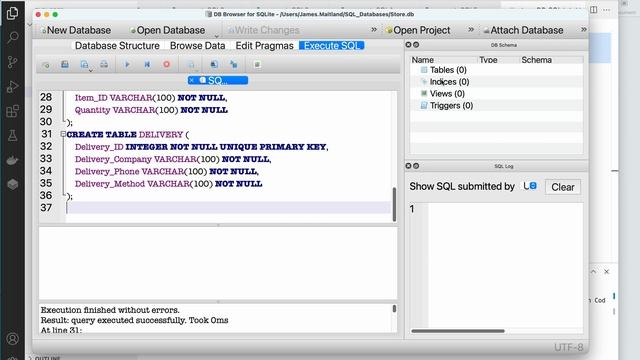Print the SQL editor contents
Screen dimensions: 640x360
pos(104,64)
